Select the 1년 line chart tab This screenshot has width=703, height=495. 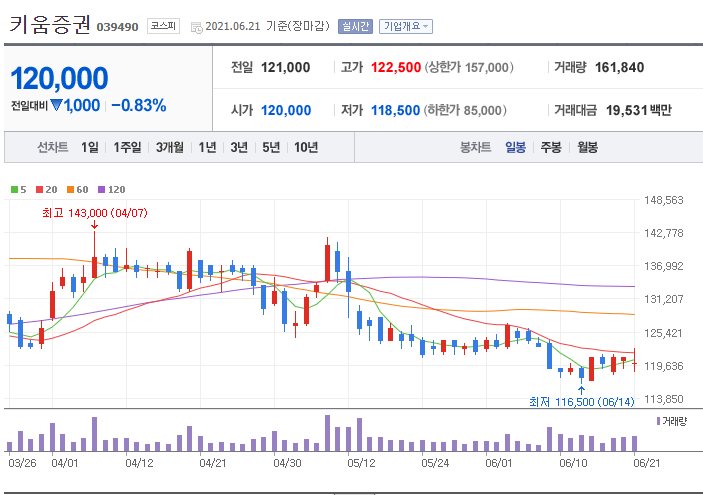click(x=207, y=147)
